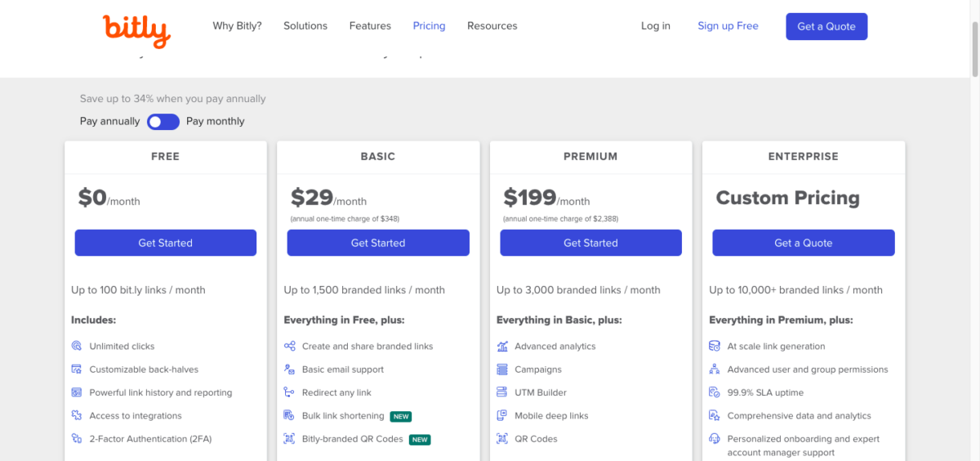Expand the Solutions menu

pyautogui.click(x=305, y=26)
